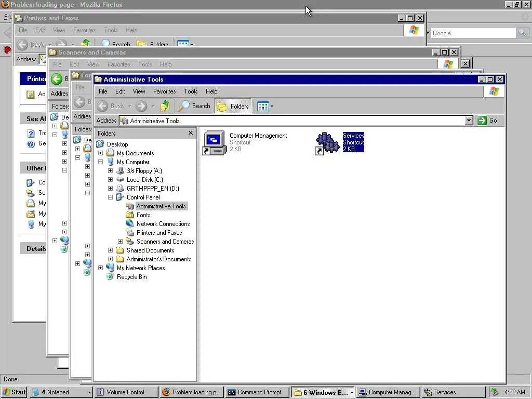Expand Administrator's Documents node
This screenshot has height=399, width=532.
point(110,259)
